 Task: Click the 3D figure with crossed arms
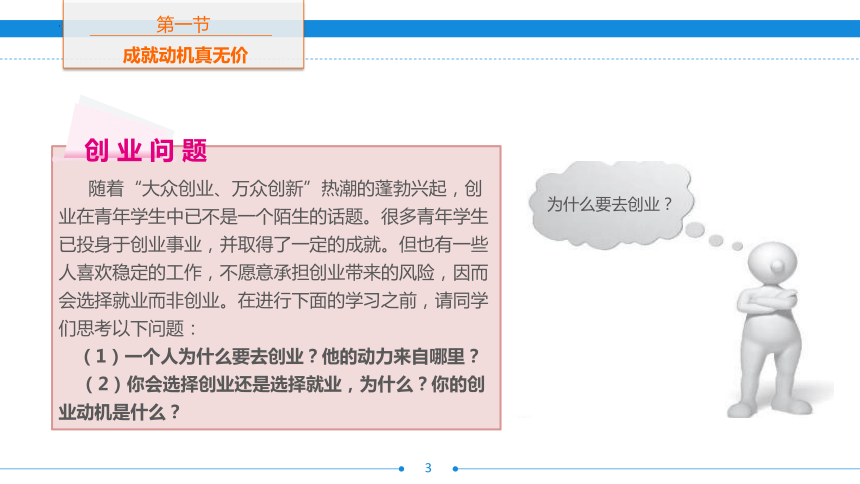pos(770,329)
